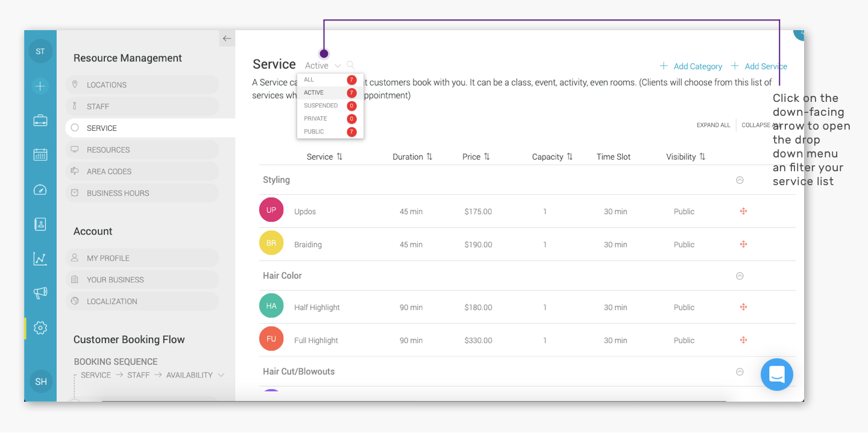Open the dashboard gauge icon
The width and height of the screenshot is (868, 433).
pos(40,190)
